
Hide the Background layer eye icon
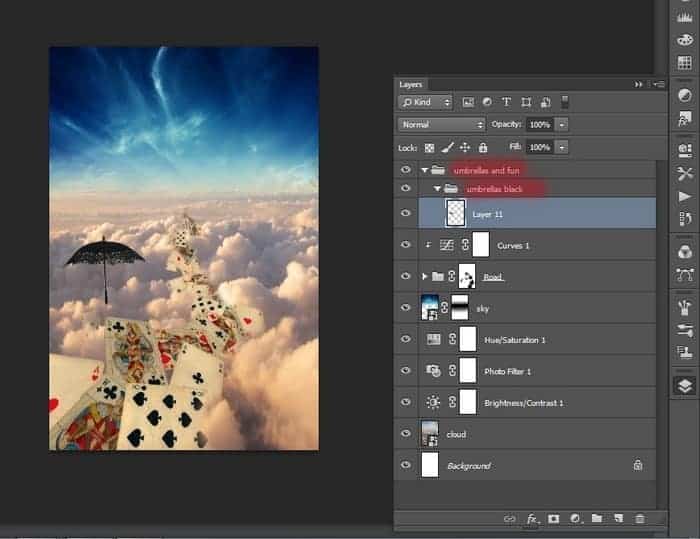click(x=406, y=465)
